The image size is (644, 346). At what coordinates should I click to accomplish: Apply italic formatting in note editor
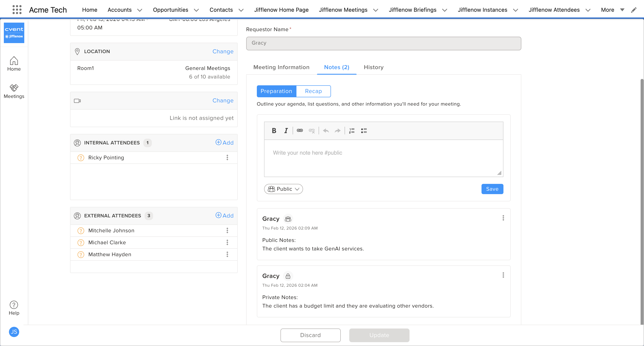286,130
